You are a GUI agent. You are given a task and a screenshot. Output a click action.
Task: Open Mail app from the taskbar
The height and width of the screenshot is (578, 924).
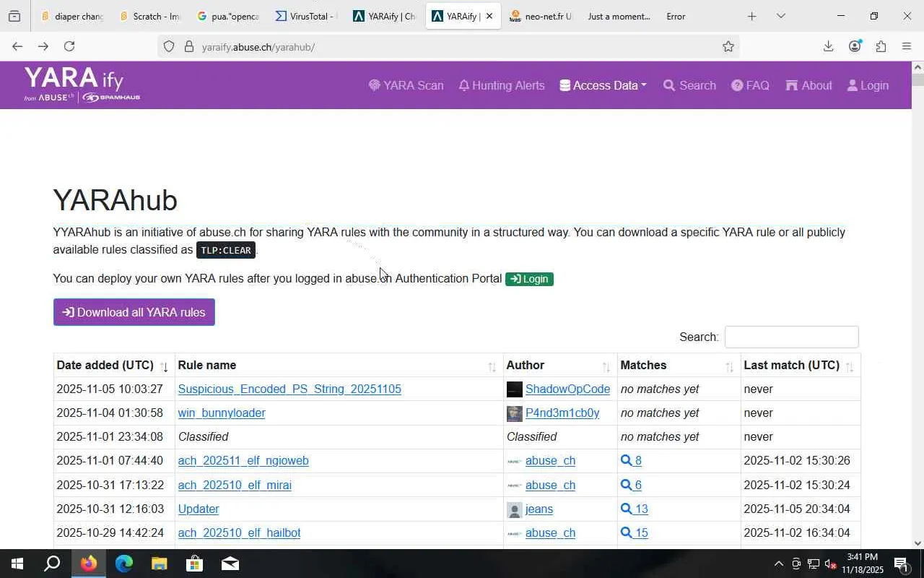click(x=230, y=564)
